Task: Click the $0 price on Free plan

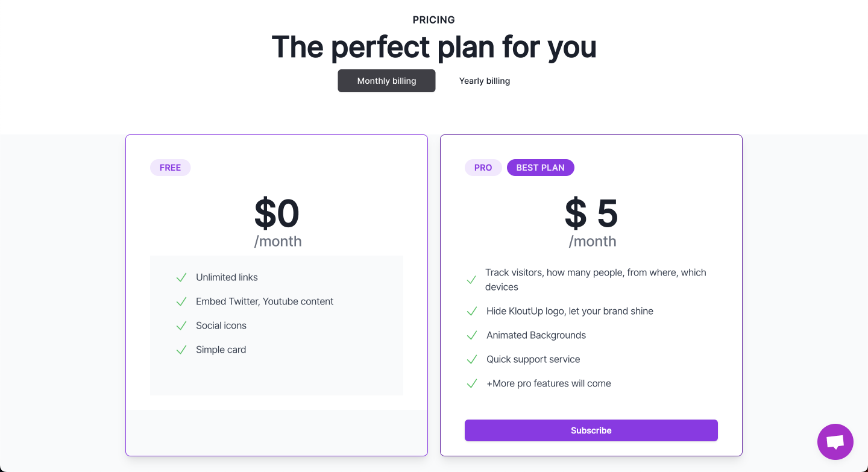Action: tap(277, 213)
